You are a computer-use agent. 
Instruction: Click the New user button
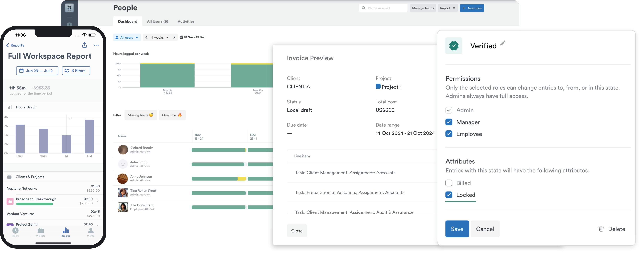coord(472,8)
